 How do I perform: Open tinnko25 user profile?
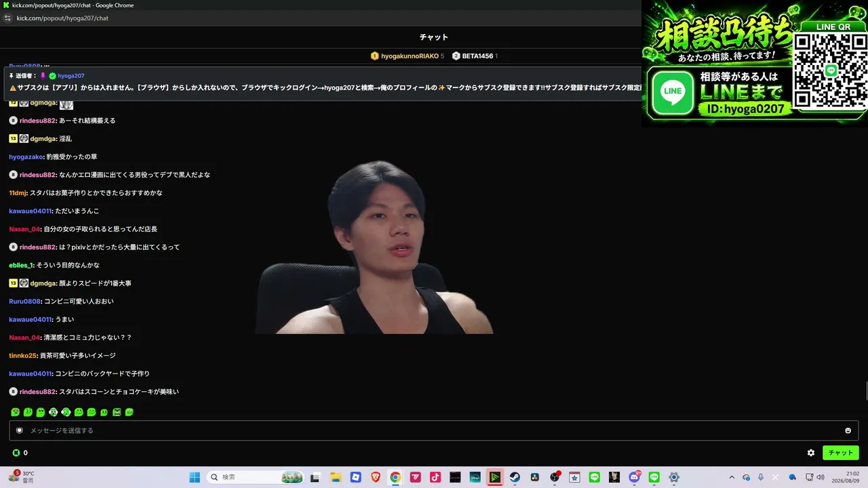pyautogui.click(x=24, y=356)
